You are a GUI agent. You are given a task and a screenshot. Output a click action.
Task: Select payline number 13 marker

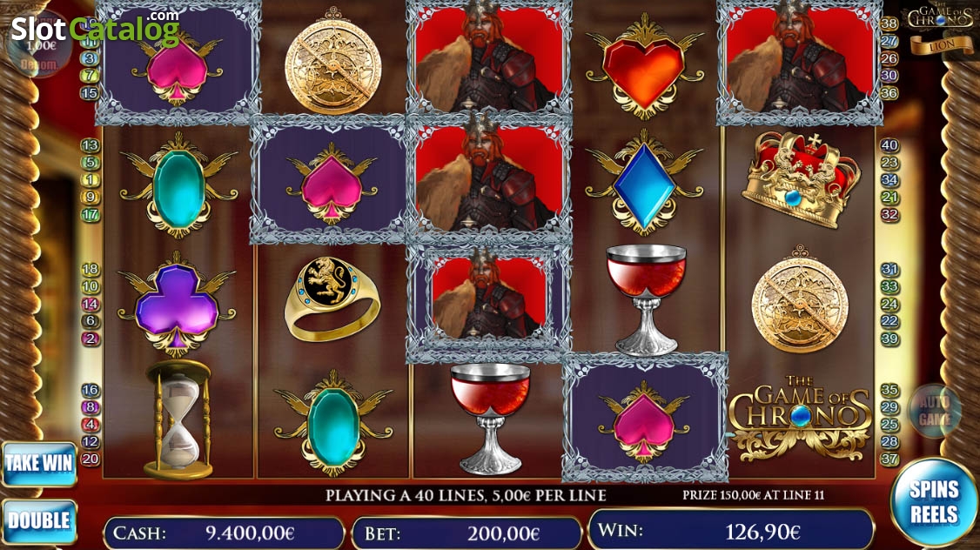[x=90, y=145]
